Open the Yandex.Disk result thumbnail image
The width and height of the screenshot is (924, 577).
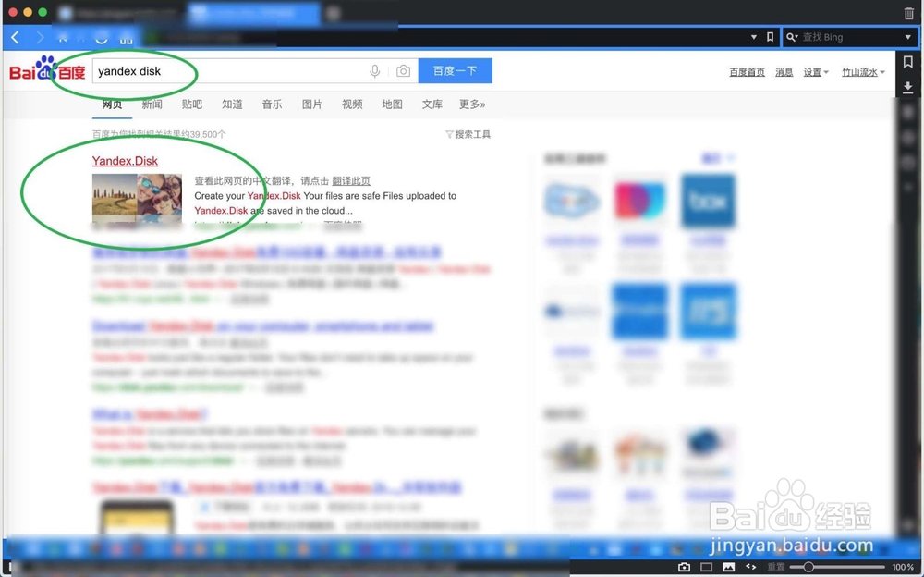pos(138,200)
